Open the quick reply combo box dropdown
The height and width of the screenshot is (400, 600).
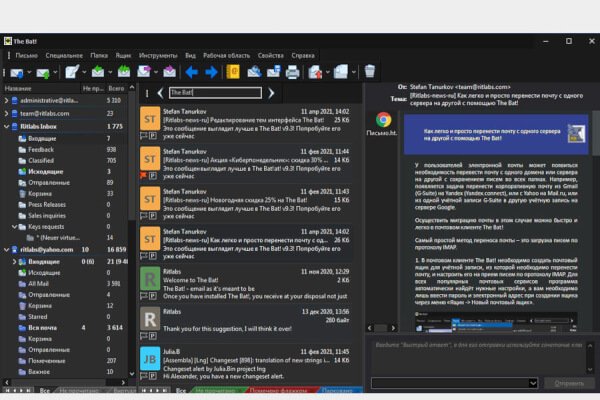pos(533,383)
